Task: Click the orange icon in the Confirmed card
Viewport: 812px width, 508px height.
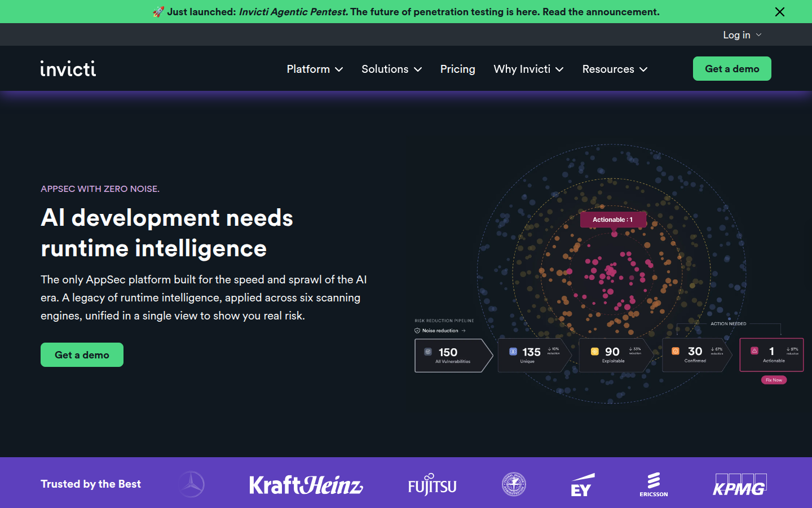Action: [x=676, y=351]
